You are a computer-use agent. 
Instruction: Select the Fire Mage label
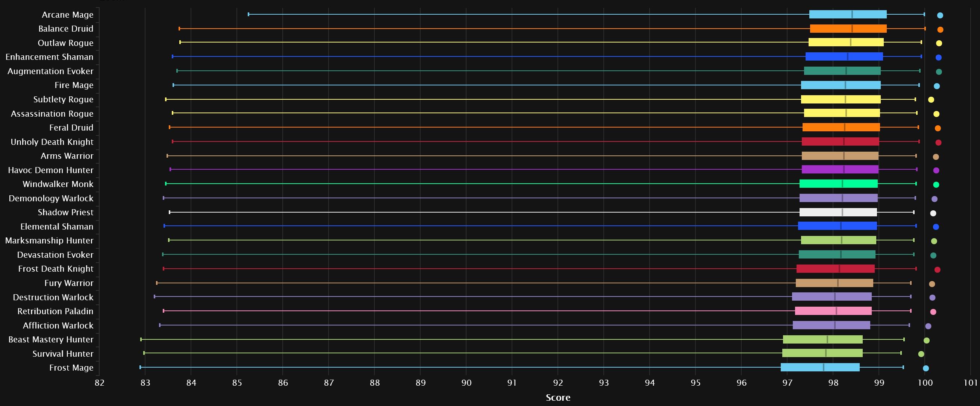point(74,85)
